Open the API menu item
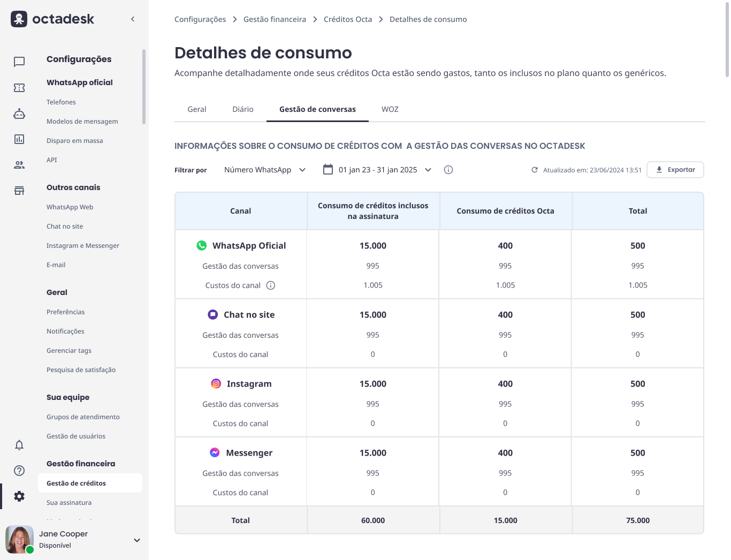Screen dimensions: 731x560 tap(52, 160)
